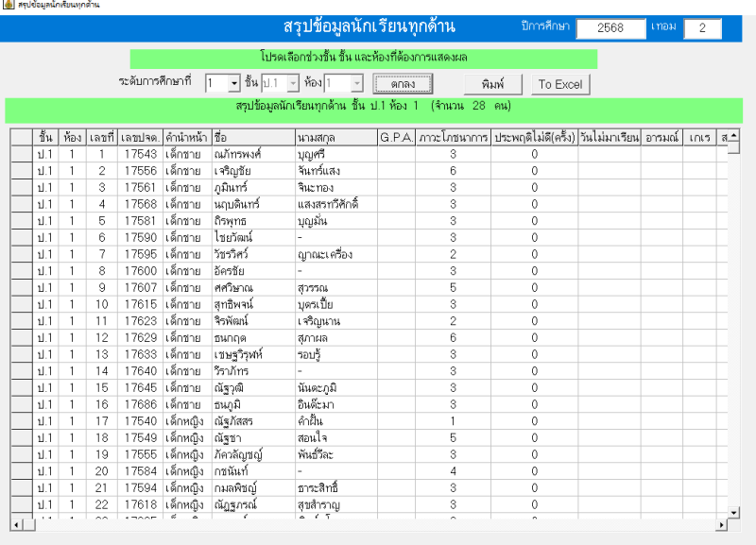Expand the ชั้น grade dropdown

(x=292, y=84)
